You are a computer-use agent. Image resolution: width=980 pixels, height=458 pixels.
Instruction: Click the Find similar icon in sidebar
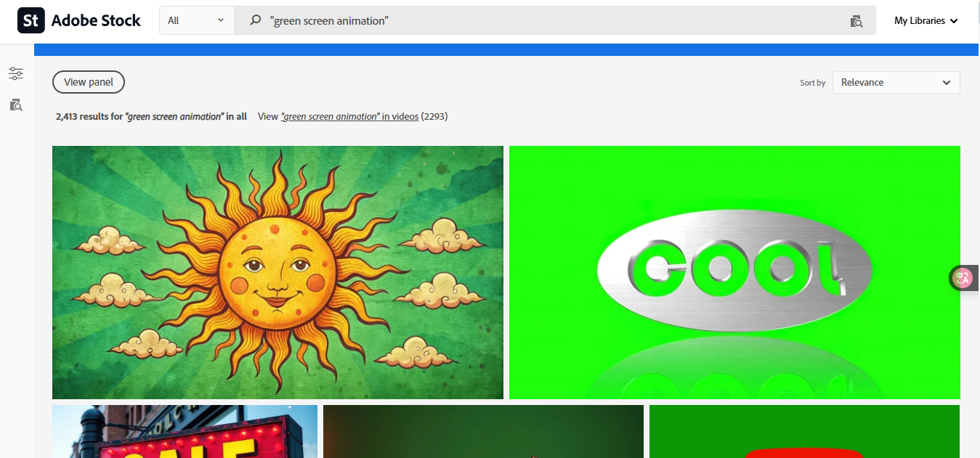click(16, 105)
